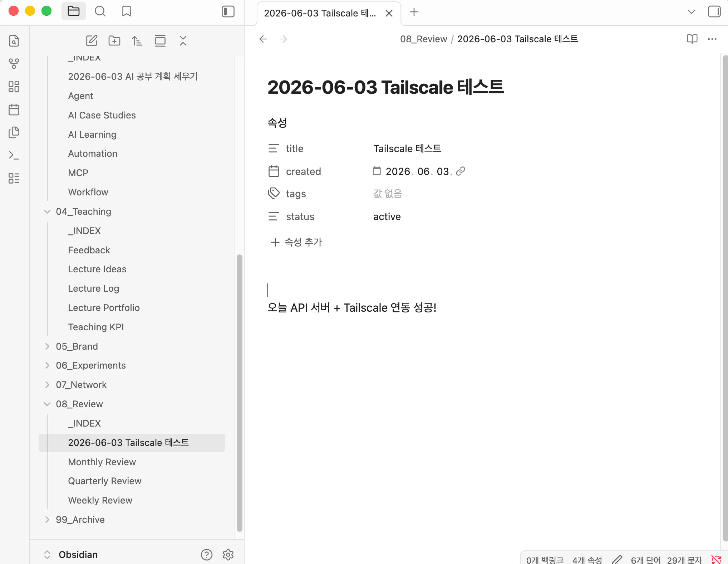Click the note text 오늘 API 서버 line
Image resolution: width=728 pixels, height=564 pixels.
[352, 308]
